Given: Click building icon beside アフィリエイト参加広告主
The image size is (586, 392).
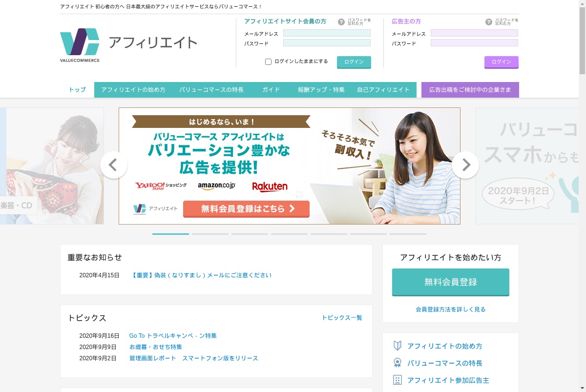Looking at the screenshot, I should 398,380.
